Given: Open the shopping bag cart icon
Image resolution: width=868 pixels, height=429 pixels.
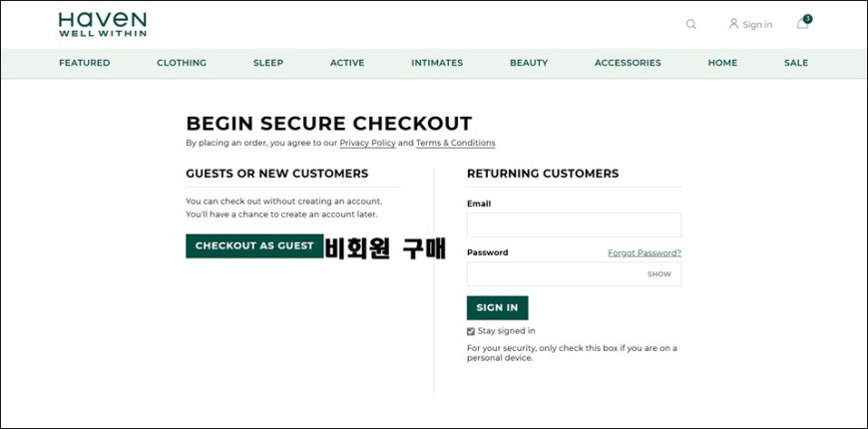Looking at the screenshot, I should 803,23.
